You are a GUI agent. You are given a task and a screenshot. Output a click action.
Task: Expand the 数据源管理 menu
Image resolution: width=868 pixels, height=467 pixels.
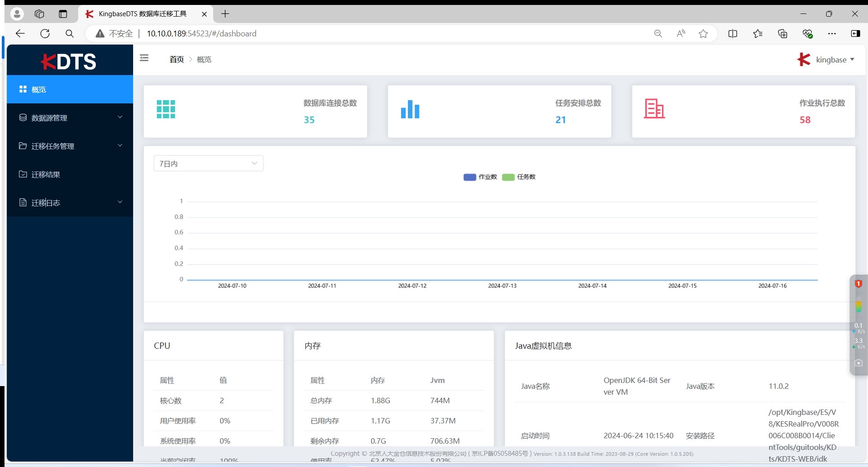point(70,118)
